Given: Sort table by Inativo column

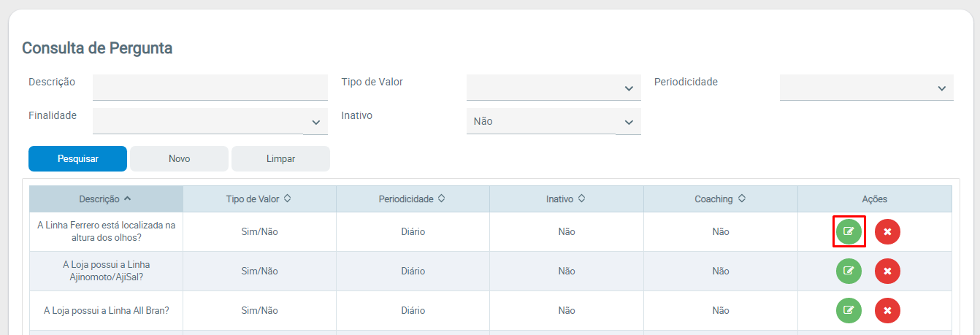Looking at the screenshot, I should coord(566,199).
